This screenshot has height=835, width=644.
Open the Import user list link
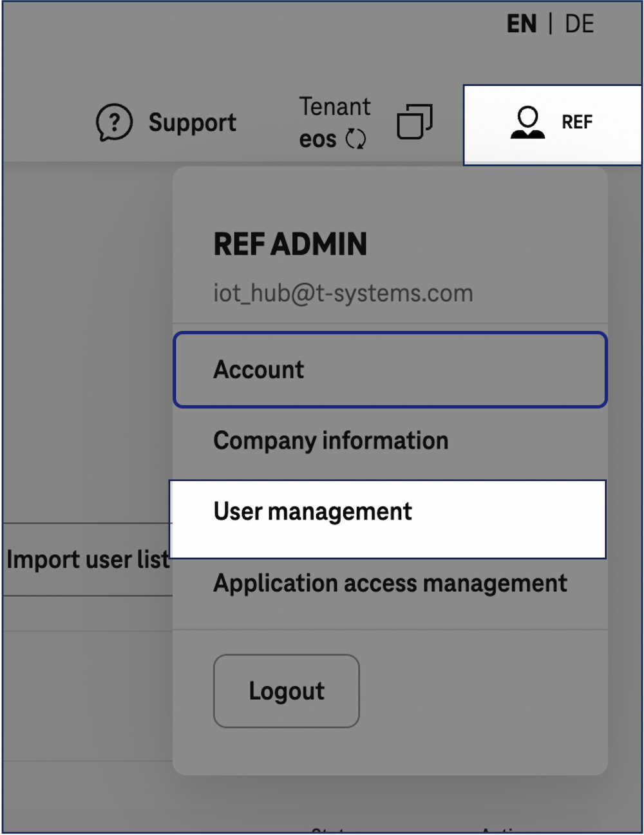[88, 559]
